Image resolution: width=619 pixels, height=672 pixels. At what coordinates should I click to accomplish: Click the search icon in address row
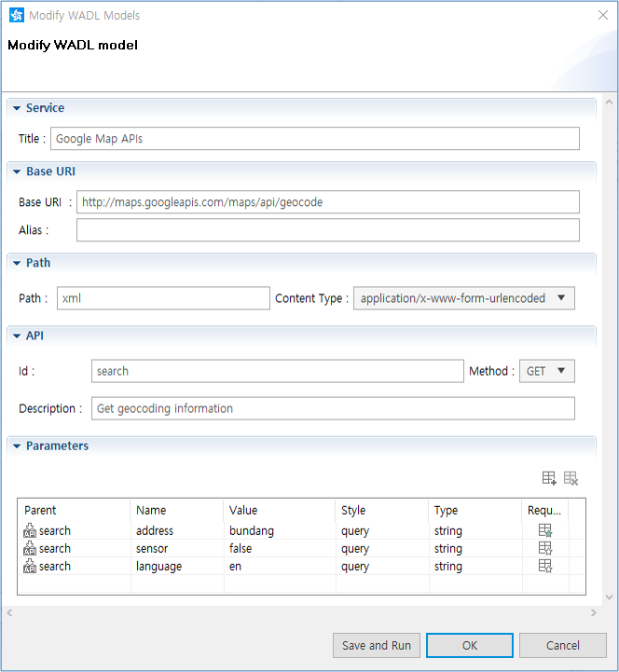pos(30,531)
